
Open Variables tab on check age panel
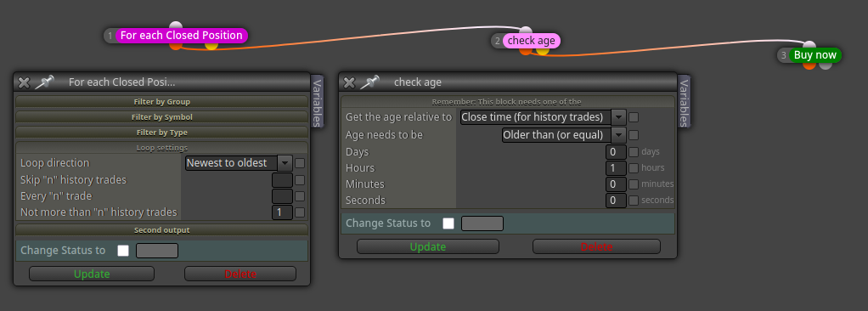pos(685,102)
